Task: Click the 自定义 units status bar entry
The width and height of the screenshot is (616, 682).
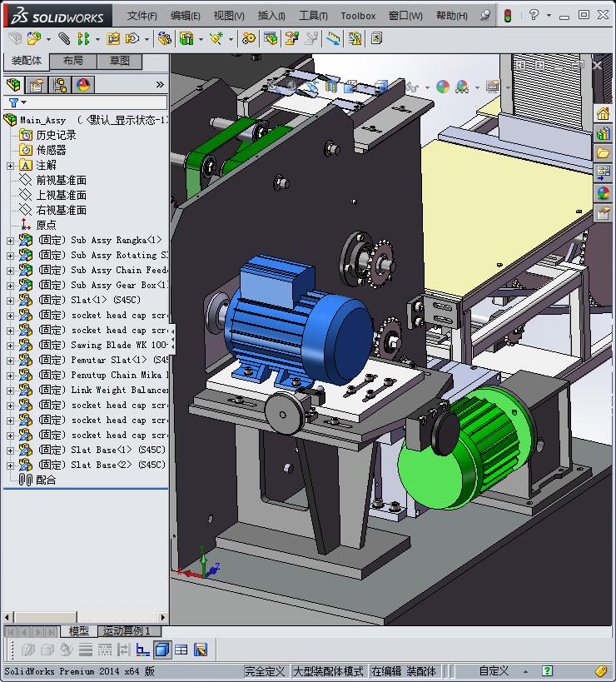Action: click(x=494, y=671)
